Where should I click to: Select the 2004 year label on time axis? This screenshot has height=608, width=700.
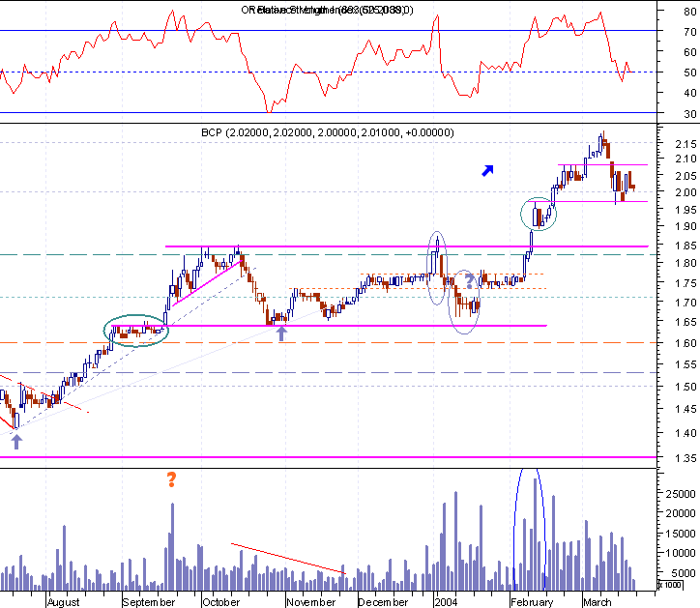pyautogui.click(x=446, y=602)
